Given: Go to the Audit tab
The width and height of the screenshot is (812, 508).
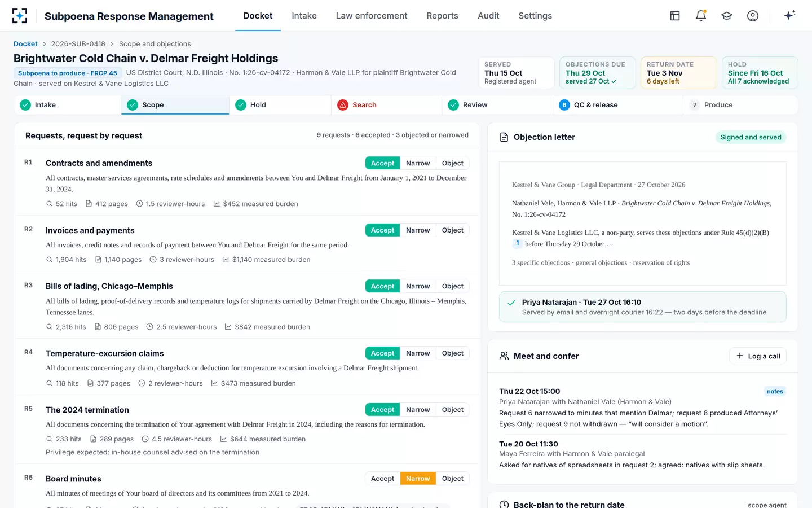Looking at the screenshot, I should pos(488,16).
